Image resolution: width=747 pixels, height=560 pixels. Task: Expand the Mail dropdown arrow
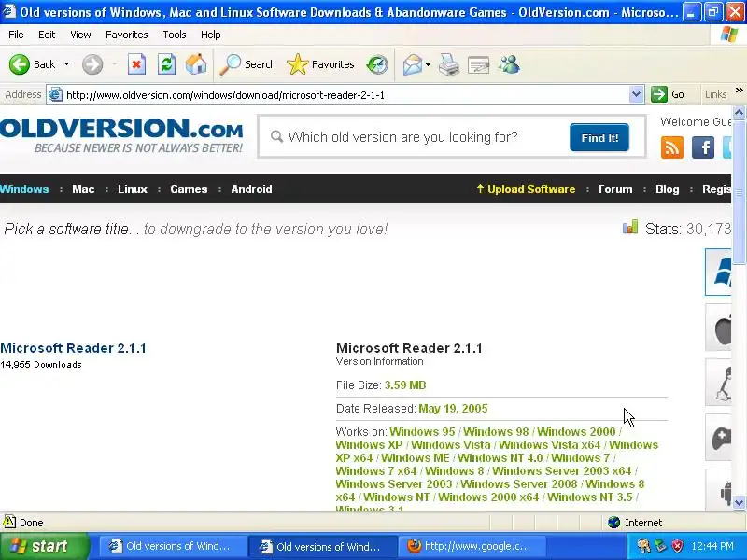428,64
